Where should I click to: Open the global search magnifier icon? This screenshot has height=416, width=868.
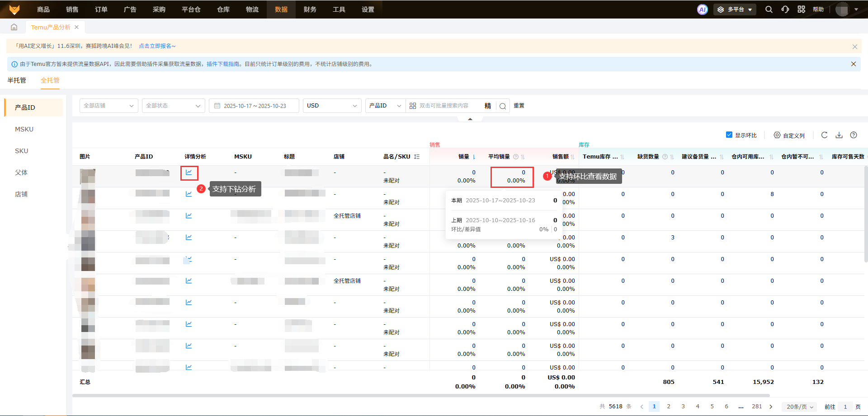769,9
